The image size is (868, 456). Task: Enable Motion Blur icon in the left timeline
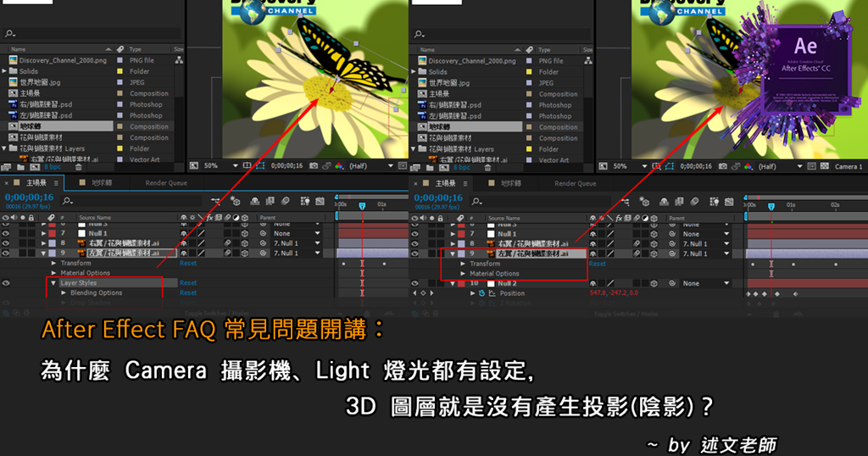286,201
